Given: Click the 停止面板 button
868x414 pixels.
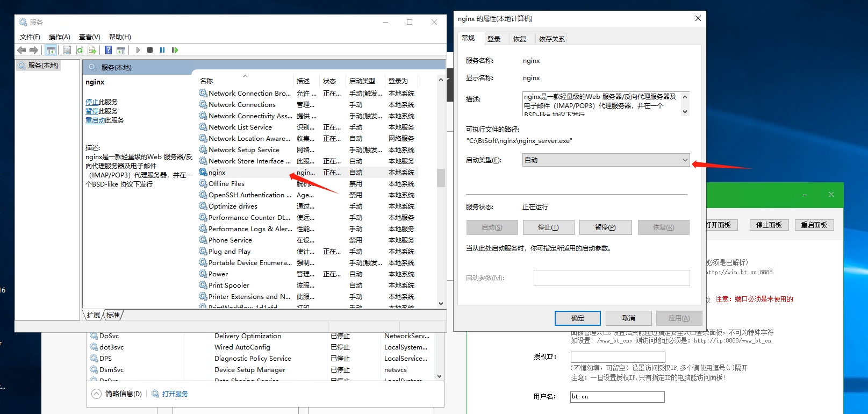Looking at the screenshot, I should (769, 225).
